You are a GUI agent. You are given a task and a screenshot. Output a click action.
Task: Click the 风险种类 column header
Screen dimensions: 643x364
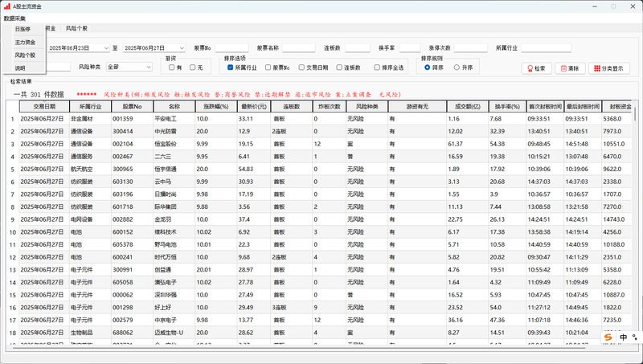[x=367, y=106]
